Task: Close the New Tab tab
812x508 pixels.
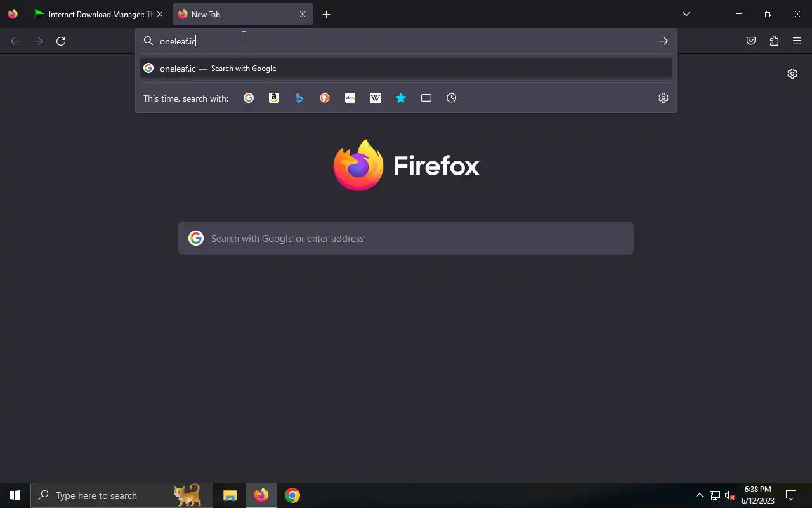Action: click(303, 14)
